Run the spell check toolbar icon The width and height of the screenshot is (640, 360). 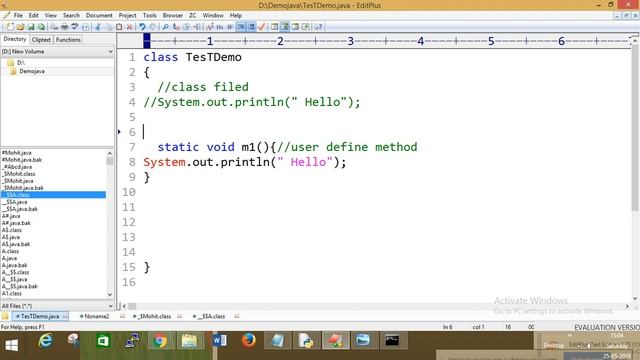[x=75, y=27]
